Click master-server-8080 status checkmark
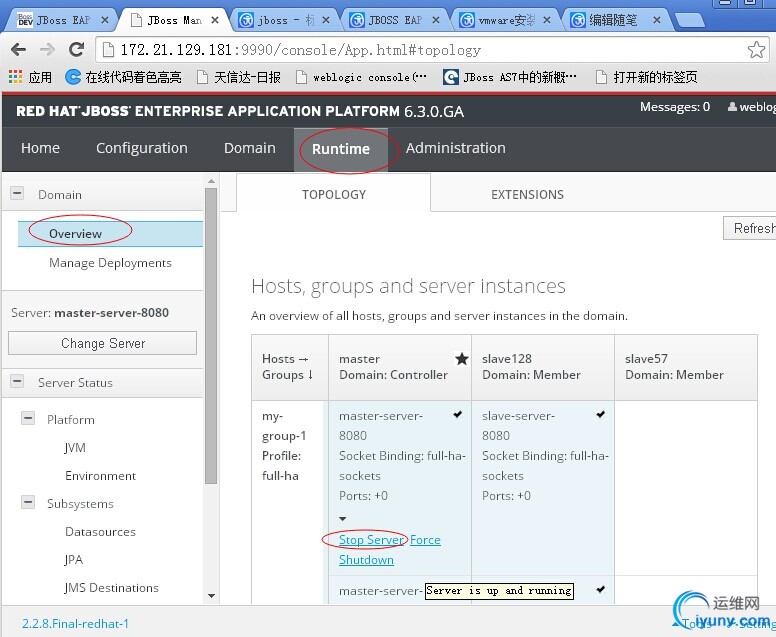 tap(458, 414)
